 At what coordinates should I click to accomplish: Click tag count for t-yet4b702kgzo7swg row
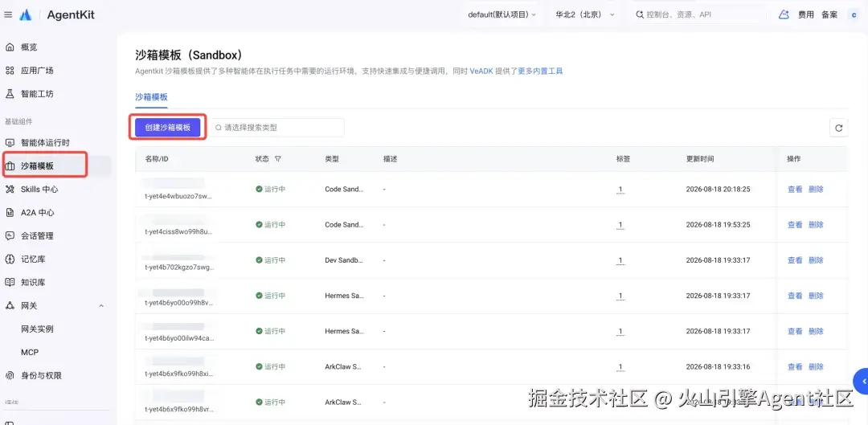620,260
